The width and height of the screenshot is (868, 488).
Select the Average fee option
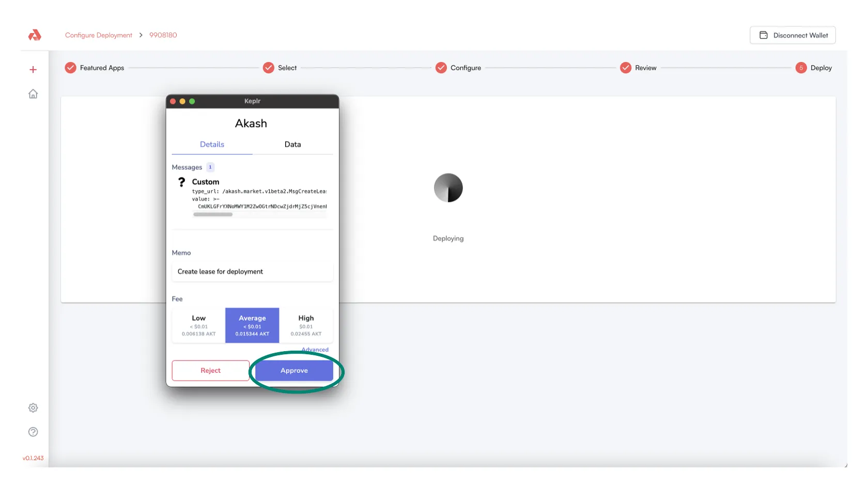point(252,325)
